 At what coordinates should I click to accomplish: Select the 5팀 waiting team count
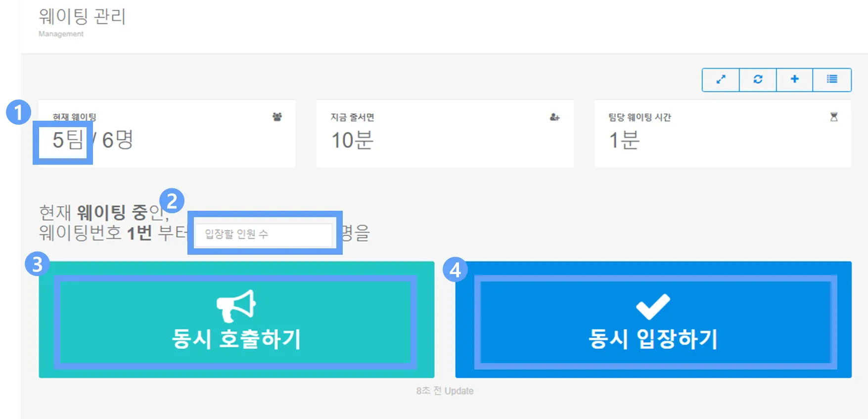[67, 140]
